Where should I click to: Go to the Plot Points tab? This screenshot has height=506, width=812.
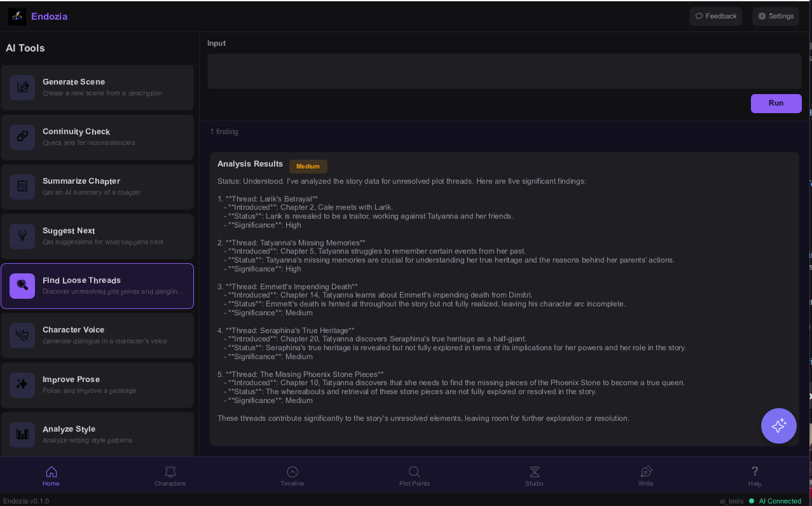[x=414, y=475]
